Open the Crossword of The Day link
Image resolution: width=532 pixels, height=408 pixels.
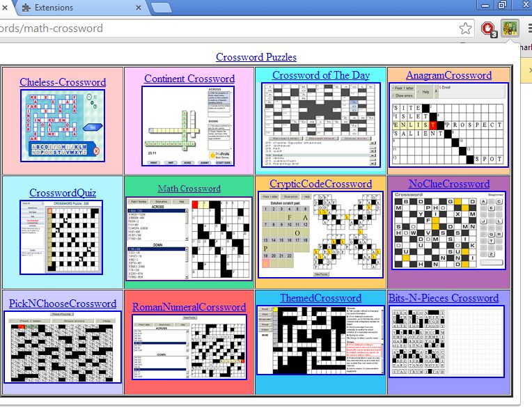point(321,75)
